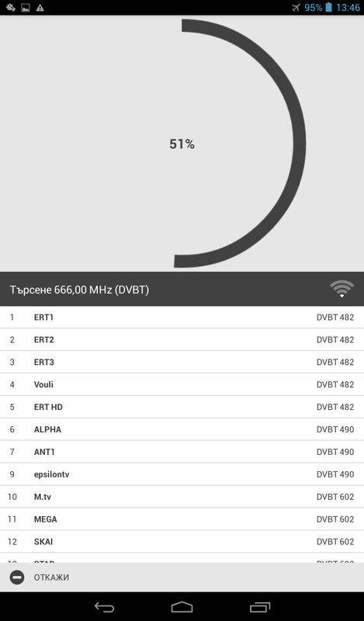364x621 pixels.
Task: Open recent apps via navigation icon
Action: point(260,607)
